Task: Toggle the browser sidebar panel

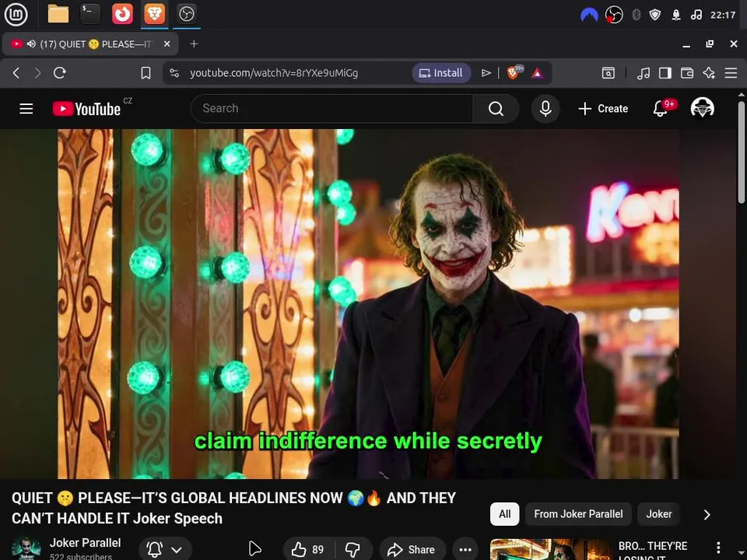Action: click(x=665, y=73)
